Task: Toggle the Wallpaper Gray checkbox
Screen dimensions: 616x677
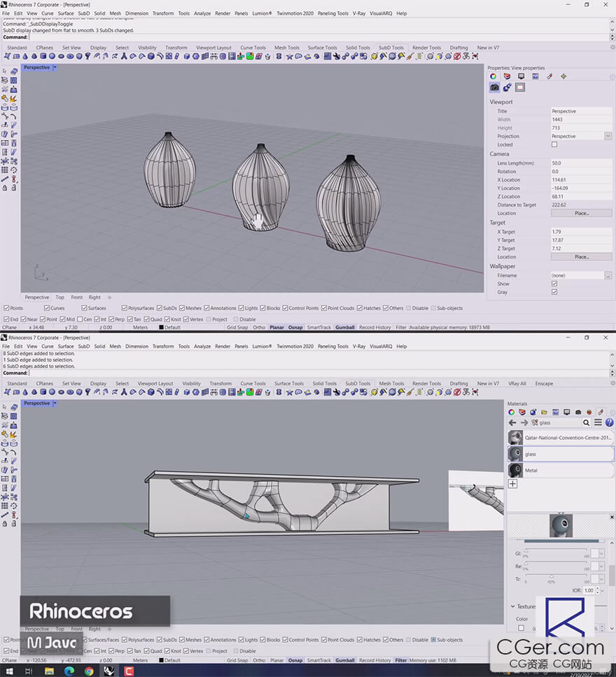Action: [x=554, y=293]
